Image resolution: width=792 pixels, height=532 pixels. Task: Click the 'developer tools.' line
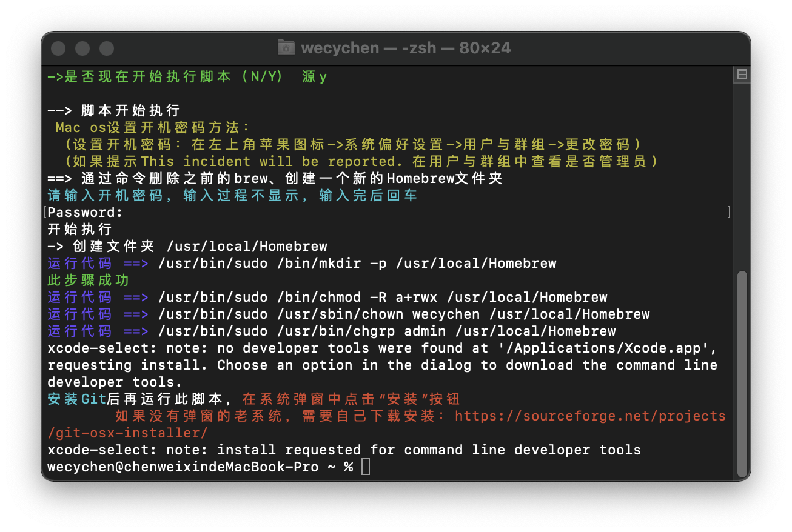click(115, 382)
